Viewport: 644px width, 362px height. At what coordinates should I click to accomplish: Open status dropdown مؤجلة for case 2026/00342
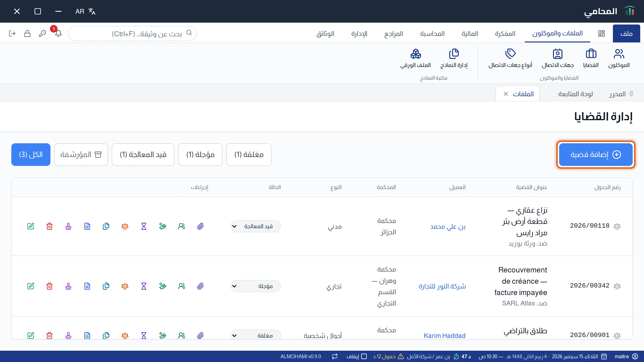coord(256,286)
